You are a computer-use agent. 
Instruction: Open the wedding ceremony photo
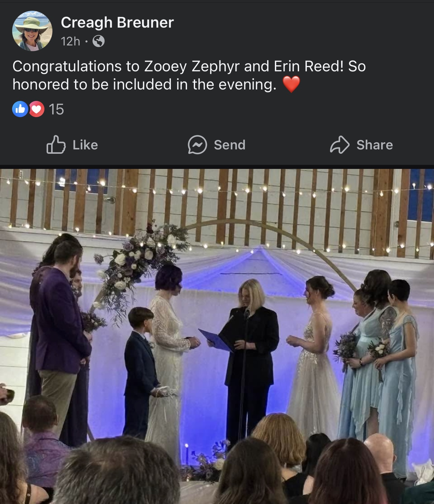pyautogui.click(x=217, y=336)
